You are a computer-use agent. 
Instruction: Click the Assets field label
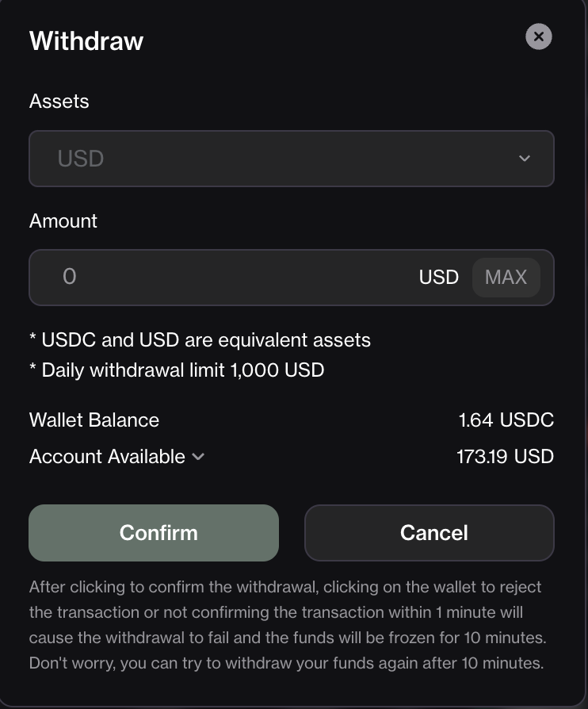[59, 102]
